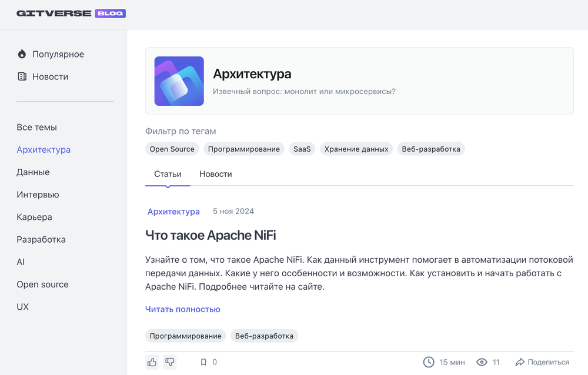Image resolution: width=588 pixels, height=375 pixels.
Task: Like the Apache NiFi article
Action: tap(152, 362)
